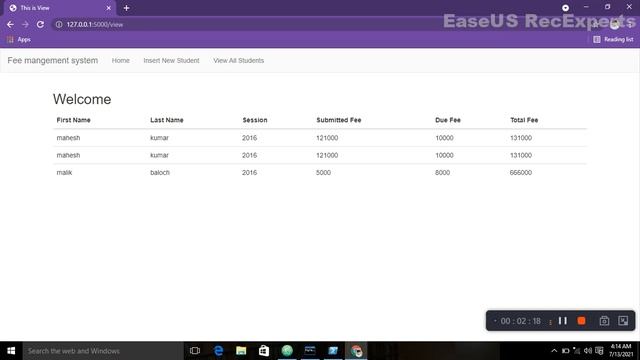Close the 'This is View' tab
The width and height of the screenshot is (640, 360).
[x=109, y=8]
